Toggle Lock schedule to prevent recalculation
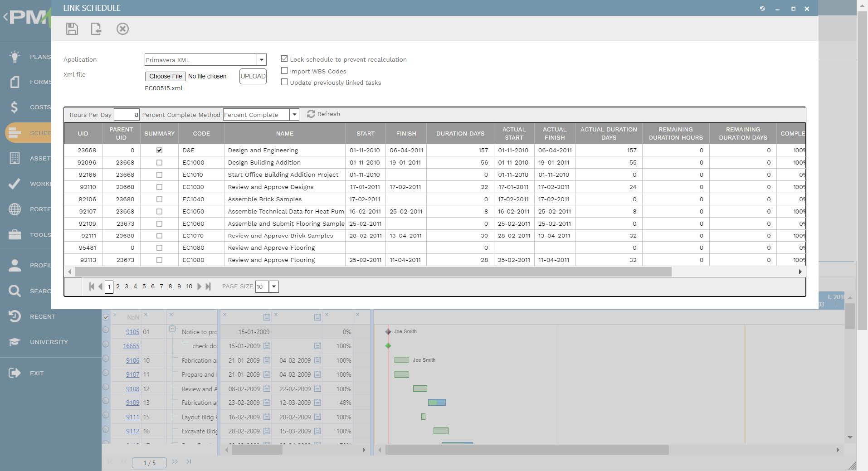This screenshot has height=471, width=868. pyautogui.click(x=284, y=59)
